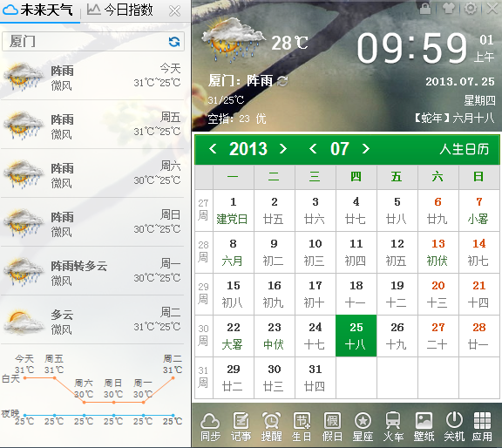Click the date 2013.07.25

460,82
